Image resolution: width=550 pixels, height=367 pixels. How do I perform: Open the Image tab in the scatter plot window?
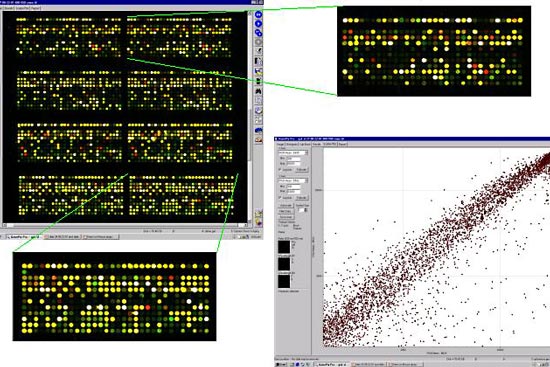click(x=280, y=144)
